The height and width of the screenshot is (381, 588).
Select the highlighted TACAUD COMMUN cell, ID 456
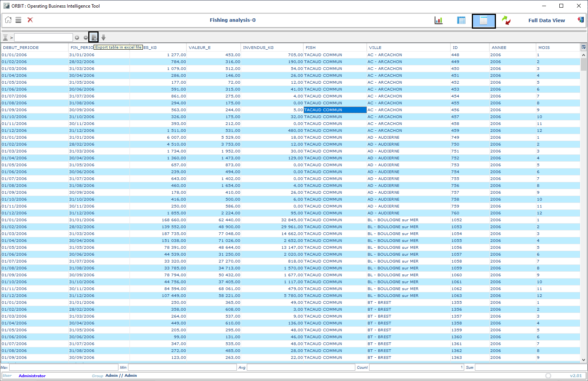[x=335, y=110]
